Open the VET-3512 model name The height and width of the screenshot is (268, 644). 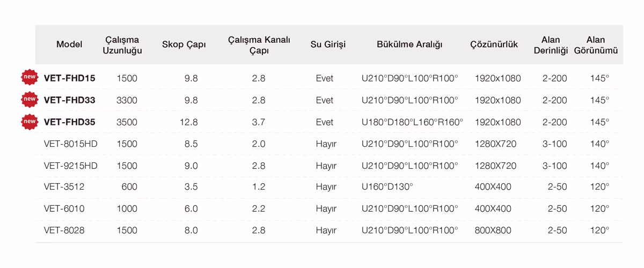[x=64, y=187]
